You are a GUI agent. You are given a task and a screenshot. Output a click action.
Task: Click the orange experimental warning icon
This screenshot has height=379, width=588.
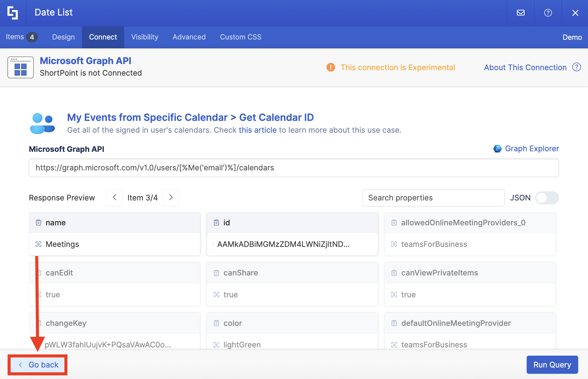[330, 67]
